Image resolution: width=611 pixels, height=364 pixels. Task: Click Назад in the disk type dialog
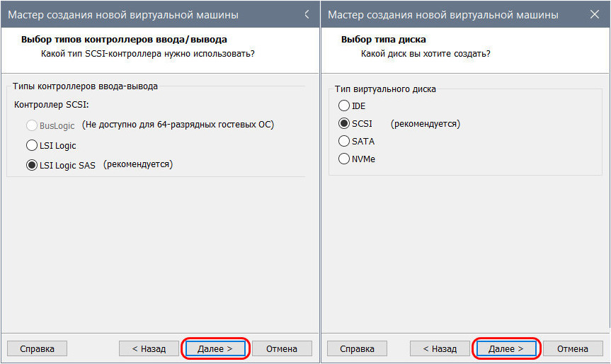439,348
